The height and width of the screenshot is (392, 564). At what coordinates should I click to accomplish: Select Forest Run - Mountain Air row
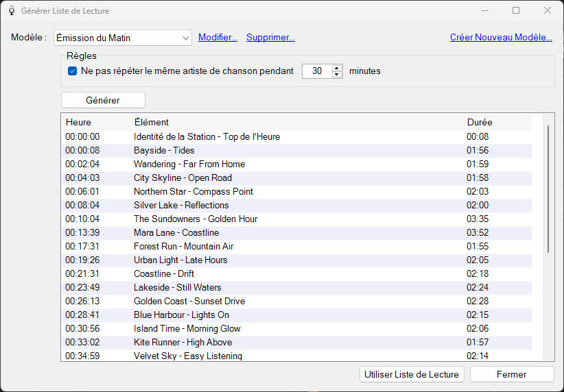coord(296,246)
